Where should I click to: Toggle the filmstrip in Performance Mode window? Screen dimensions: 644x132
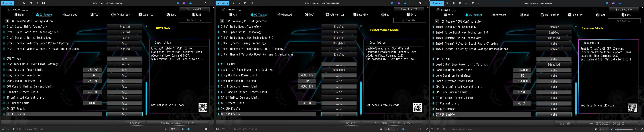pyautogui.click(x=218, y=129)
